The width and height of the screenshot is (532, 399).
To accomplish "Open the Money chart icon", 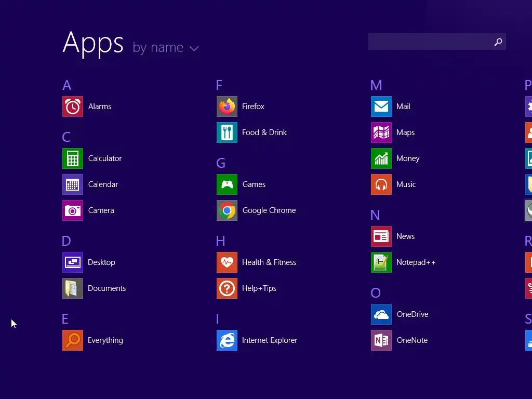I will 381,158.
